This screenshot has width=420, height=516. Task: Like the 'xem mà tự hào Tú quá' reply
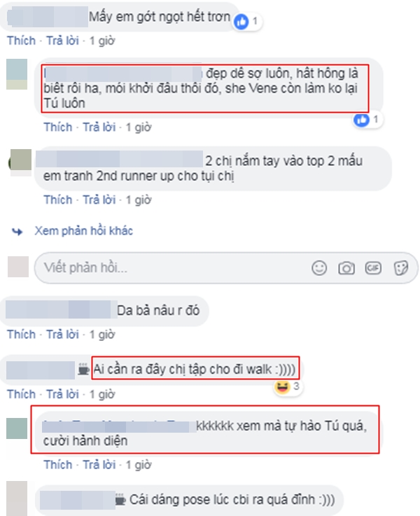(58, 465)
